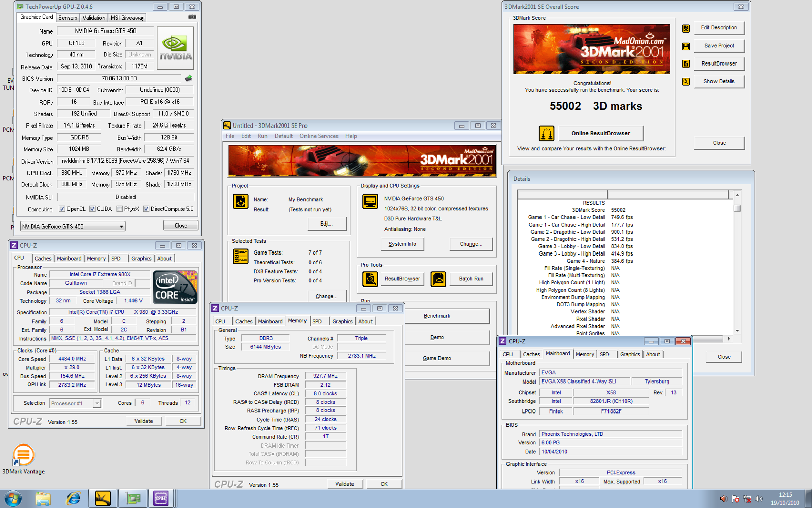
Task: Click the Online ResultBrowser yellow icon
Action: click(547, 134)
